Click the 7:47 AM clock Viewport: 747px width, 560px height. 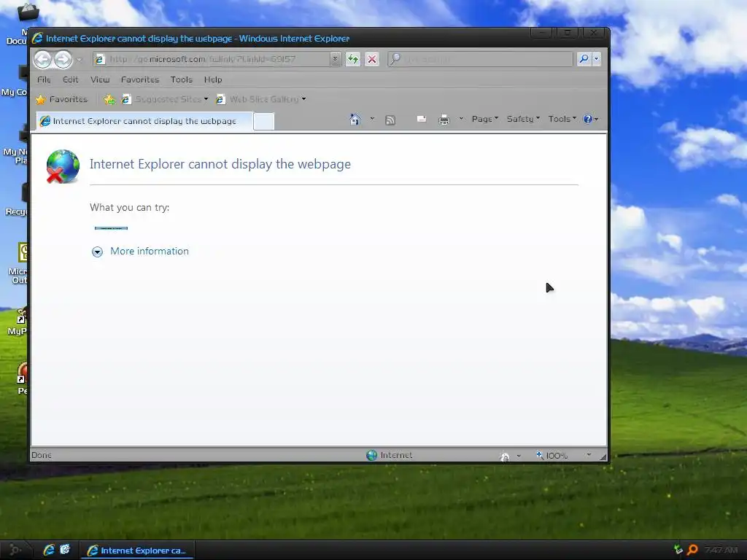(721, 550)
